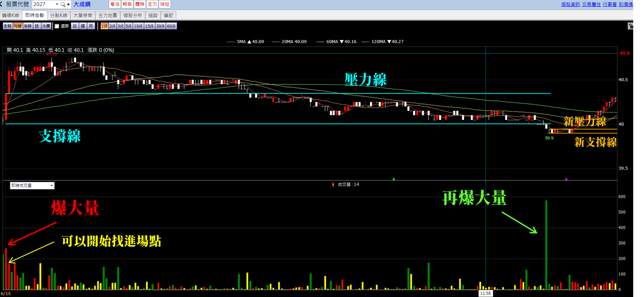The image size is (644, 297).
Task: Open the 個股資訊 link
Action: click(x=570, y=4)
